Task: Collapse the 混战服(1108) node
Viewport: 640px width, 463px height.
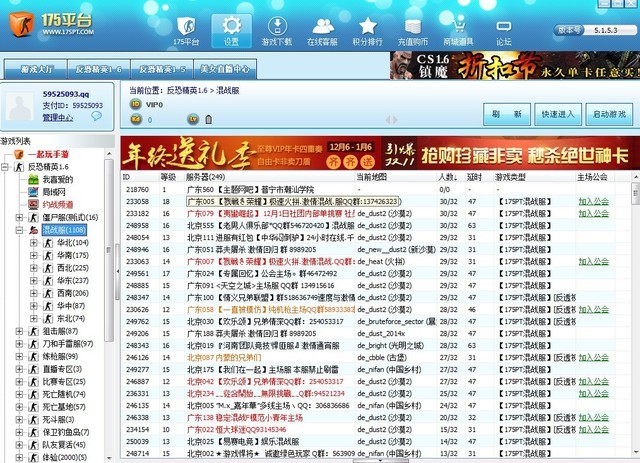Action: [x=19, y=230]
